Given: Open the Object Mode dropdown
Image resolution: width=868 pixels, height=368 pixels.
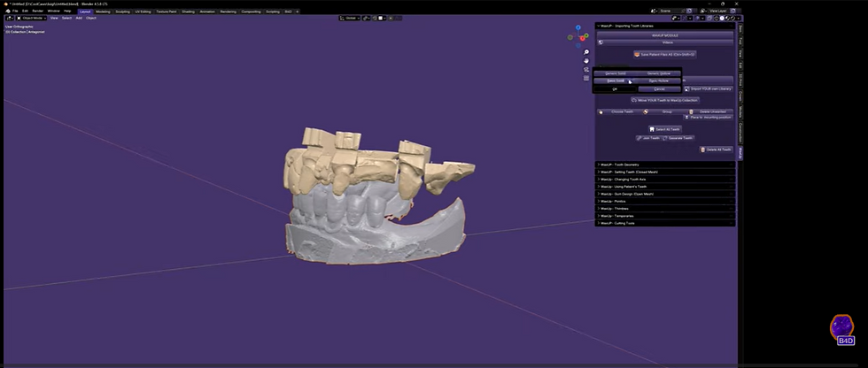Looking at the screenshot, I should pyautogui.click(x=34, y=18).
